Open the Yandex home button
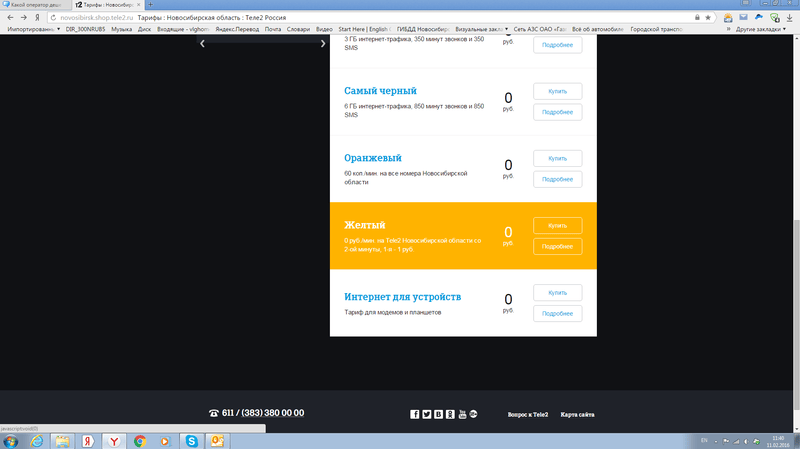Image resolution: width=800 pixels, height=449 pixels. click(37, 17)
